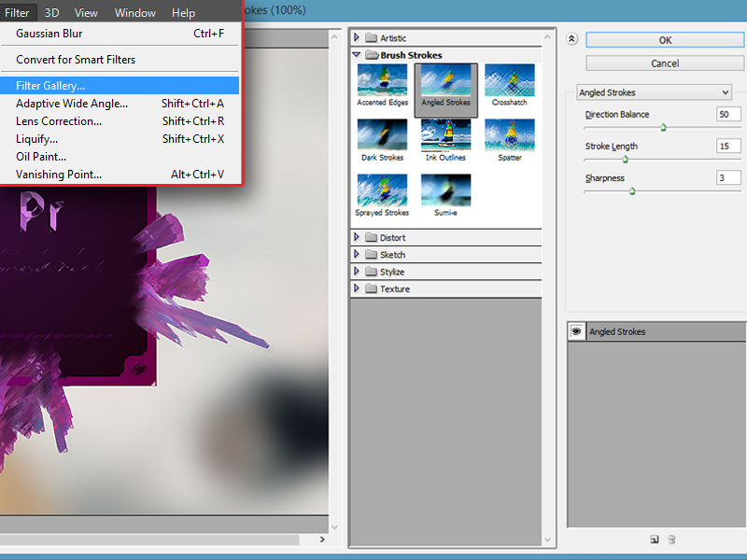Click the OK button

(665, 40)
